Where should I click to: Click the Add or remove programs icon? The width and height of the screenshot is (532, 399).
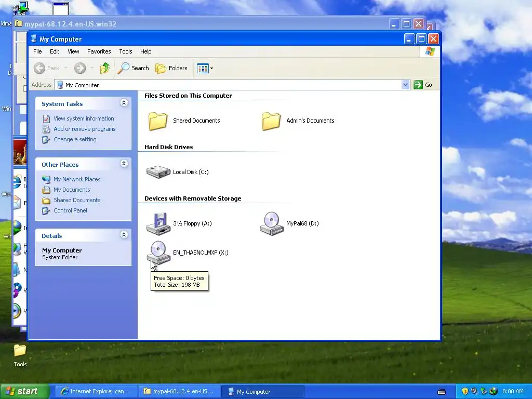(46, 129)
